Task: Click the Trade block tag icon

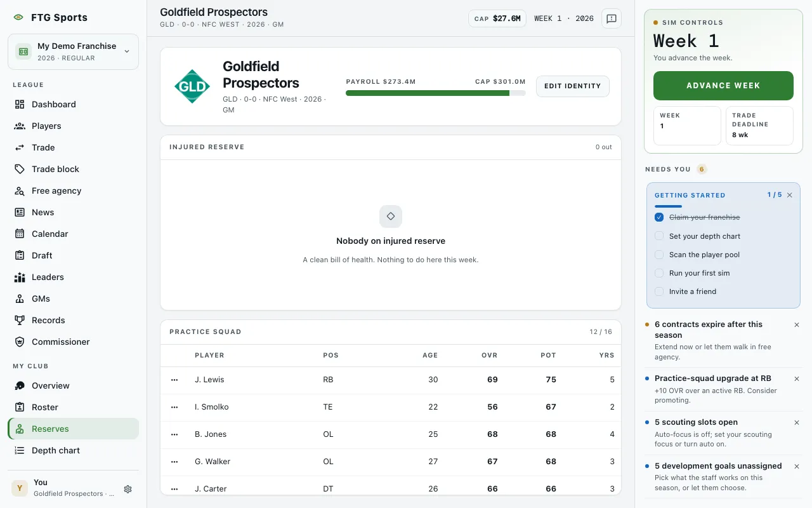Action: pyautogui.click(x=20, y=169)
